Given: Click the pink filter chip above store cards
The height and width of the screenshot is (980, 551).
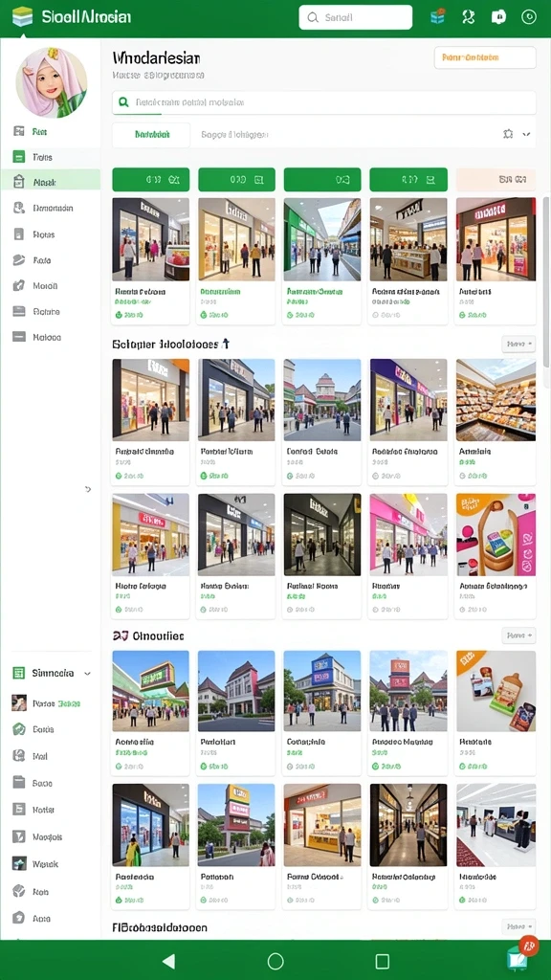Looking at the screenshot, I should [x=496, y=179].
